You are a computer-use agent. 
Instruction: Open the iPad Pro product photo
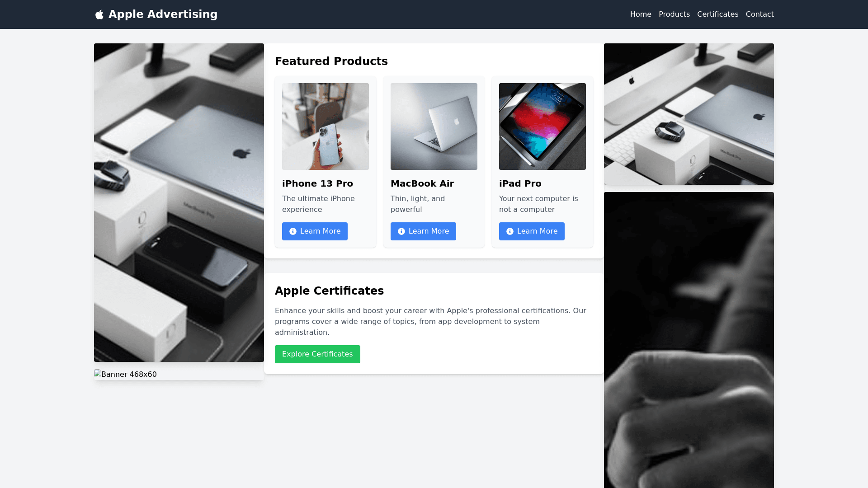pos(542,127)
